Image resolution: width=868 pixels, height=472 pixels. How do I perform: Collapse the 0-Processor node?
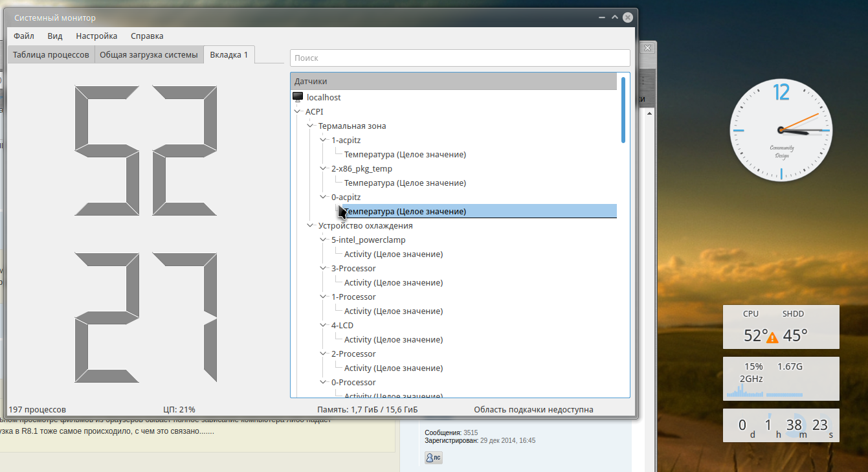(x=324, y=382)
